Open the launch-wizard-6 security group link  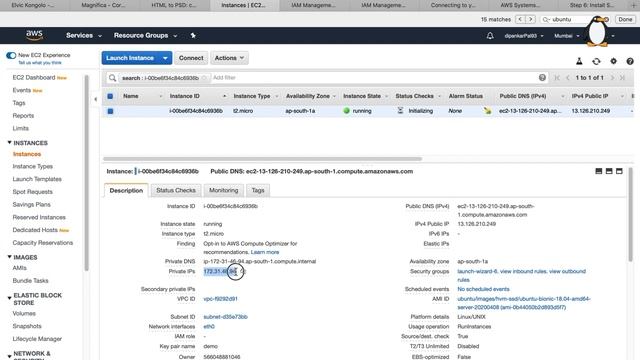tap(477, 271)
